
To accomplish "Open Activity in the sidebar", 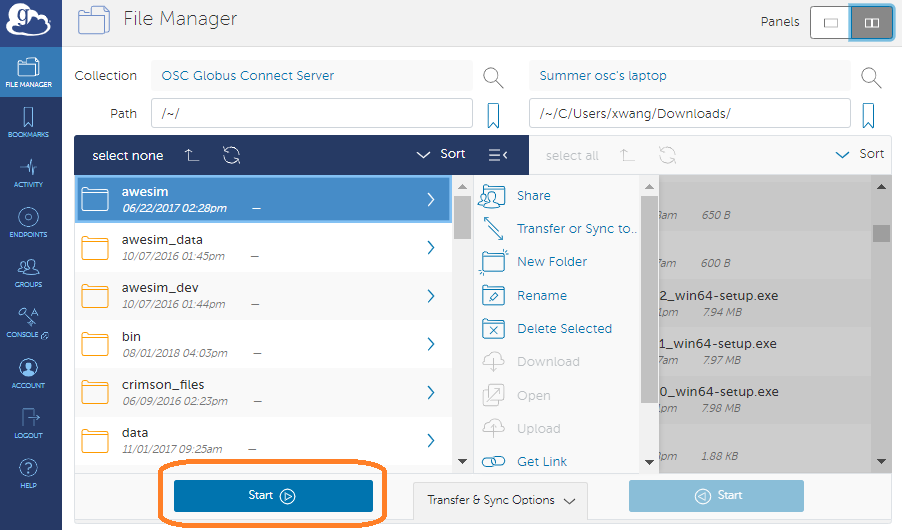I will coord(28,173).
